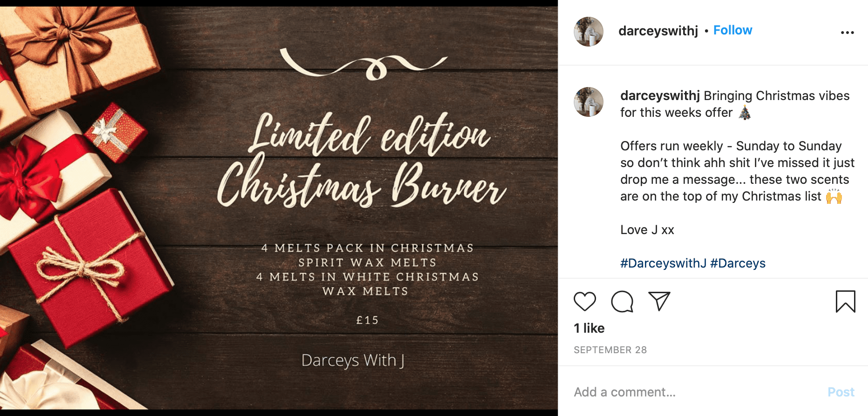
Task: Open darceyswithj username in caption
Action: coord(660,95)
